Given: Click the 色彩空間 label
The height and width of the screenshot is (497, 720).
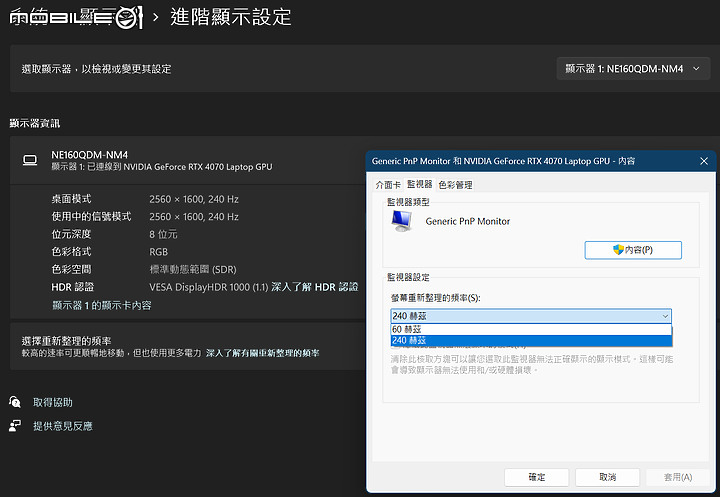Looking at the screenshot, I should [71, 269].
